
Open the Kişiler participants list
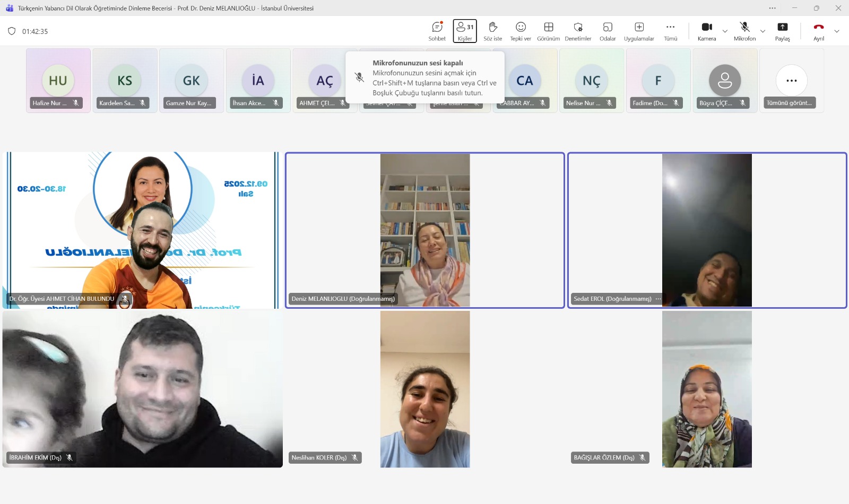[465, 31]
